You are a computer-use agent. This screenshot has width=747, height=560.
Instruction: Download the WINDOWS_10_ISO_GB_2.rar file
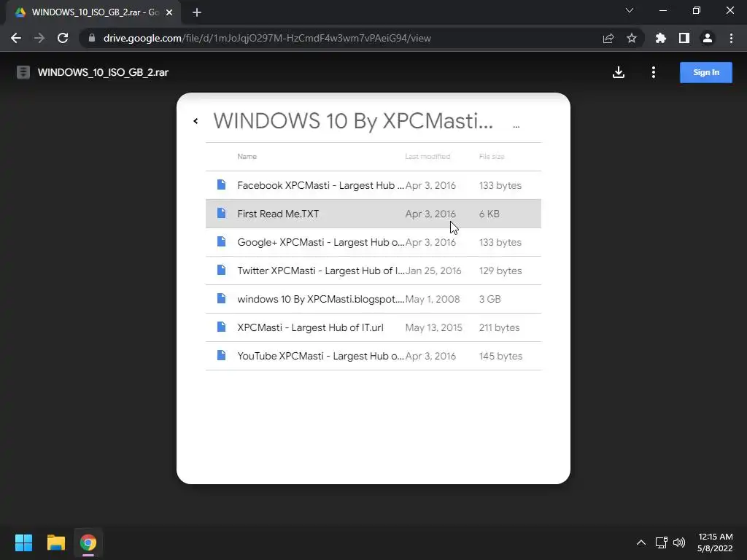(x=619, y=72)
